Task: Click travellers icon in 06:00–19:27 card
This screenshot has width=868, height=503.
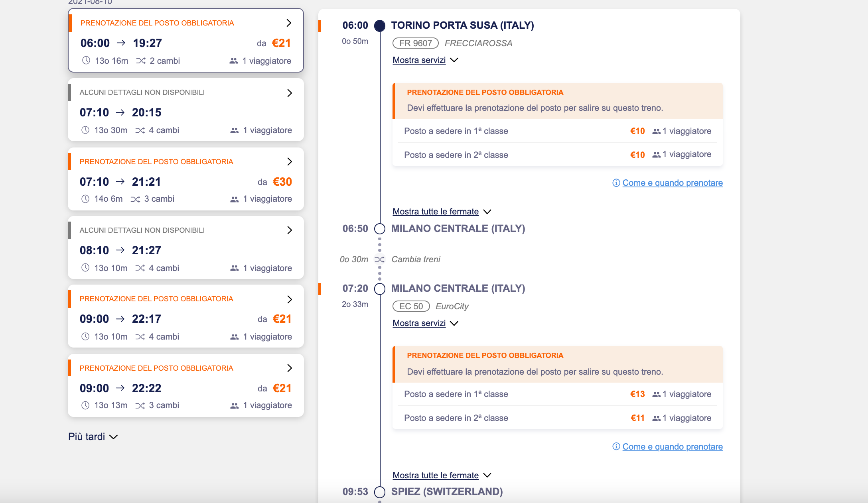Action: point(234,61)
